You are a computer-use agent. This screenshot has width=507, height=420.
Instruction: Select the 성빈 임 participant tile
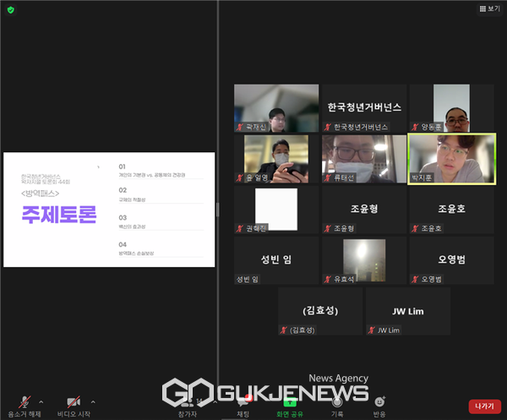276,260
